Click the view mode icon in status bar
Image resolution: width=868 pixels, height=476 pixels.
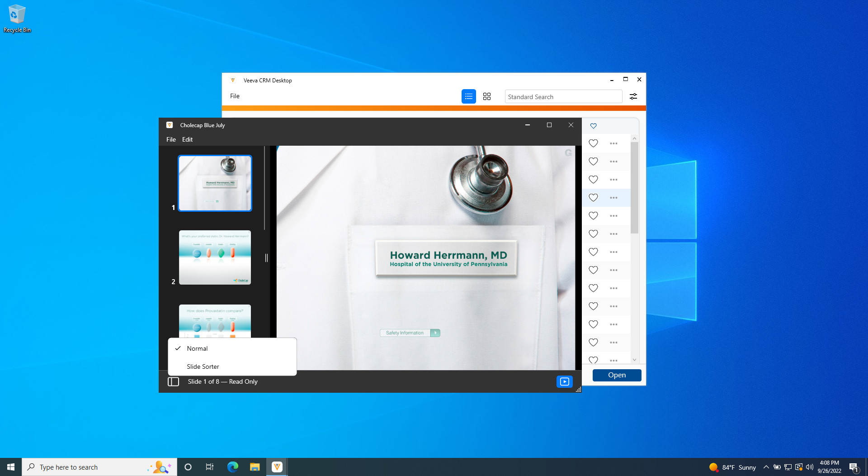(x=173, y=381)
